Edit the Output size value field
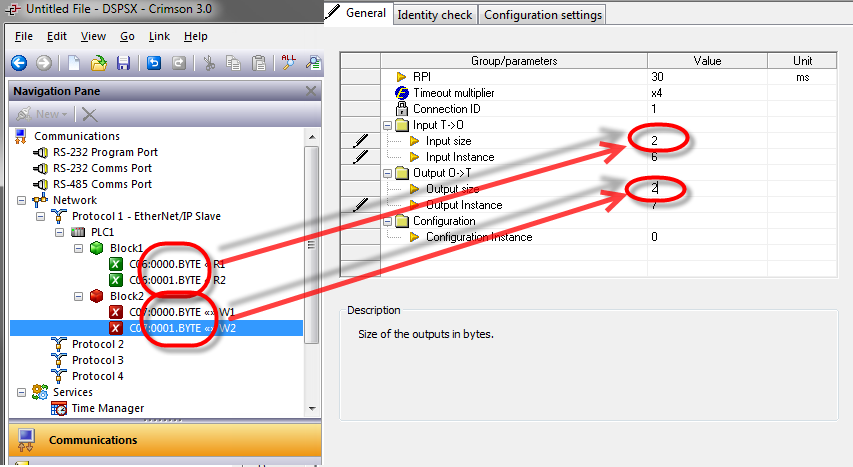853x467 pixels. 707,189
